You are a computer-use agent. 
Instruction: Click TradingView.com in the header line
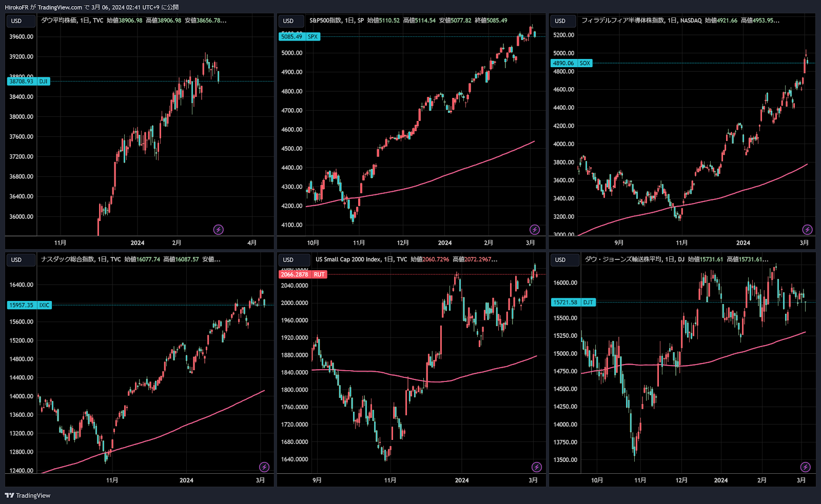60,7
